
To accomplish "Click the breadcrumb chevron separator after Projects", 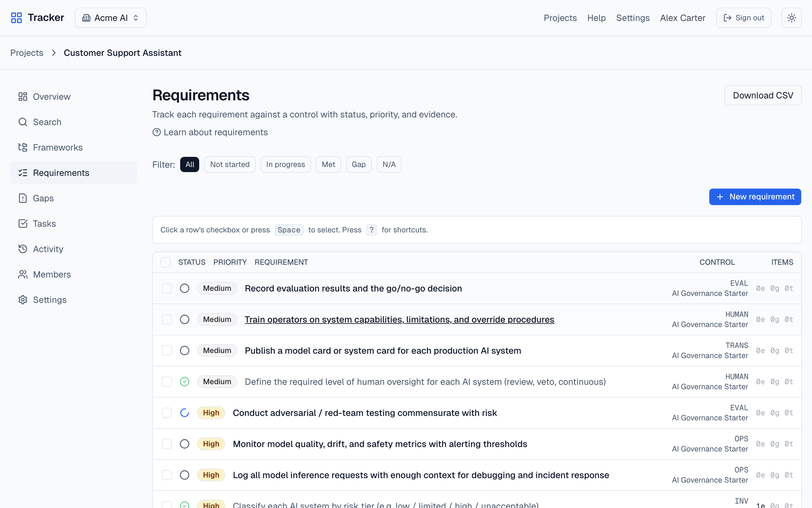I will [x=54, y=53].
